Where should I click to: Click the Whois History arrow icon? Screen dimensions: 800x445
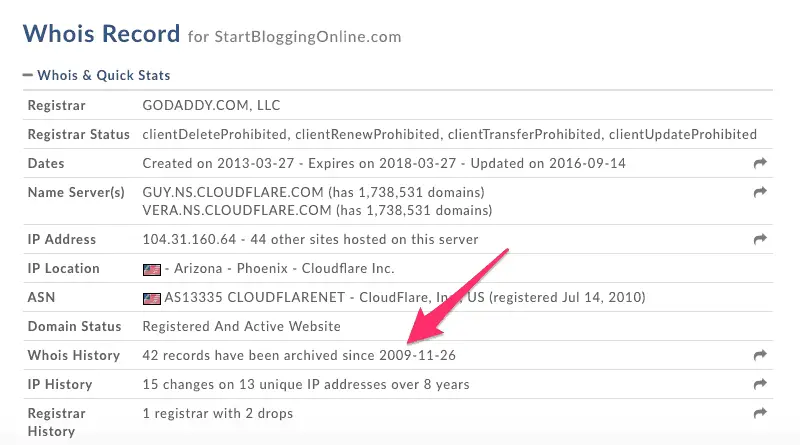click(x=760, y=355)
